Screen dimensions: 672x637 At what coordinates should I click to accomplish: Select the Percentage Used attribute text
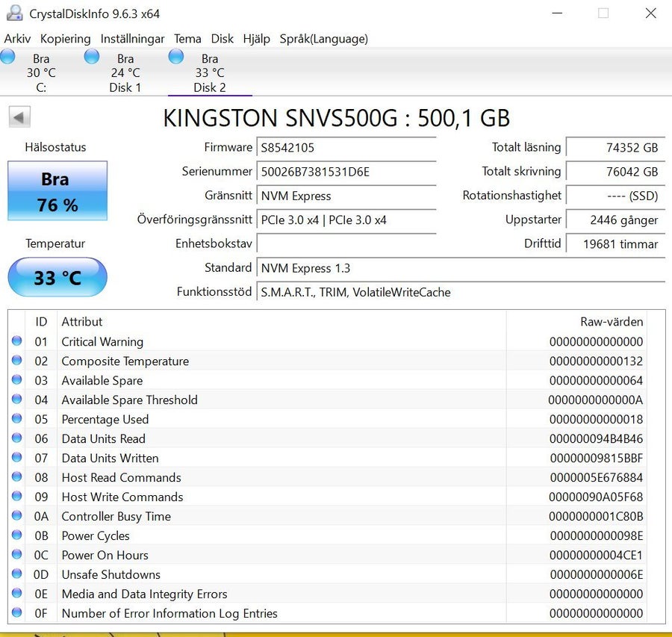pyautogui.click(x=105, y=419)
